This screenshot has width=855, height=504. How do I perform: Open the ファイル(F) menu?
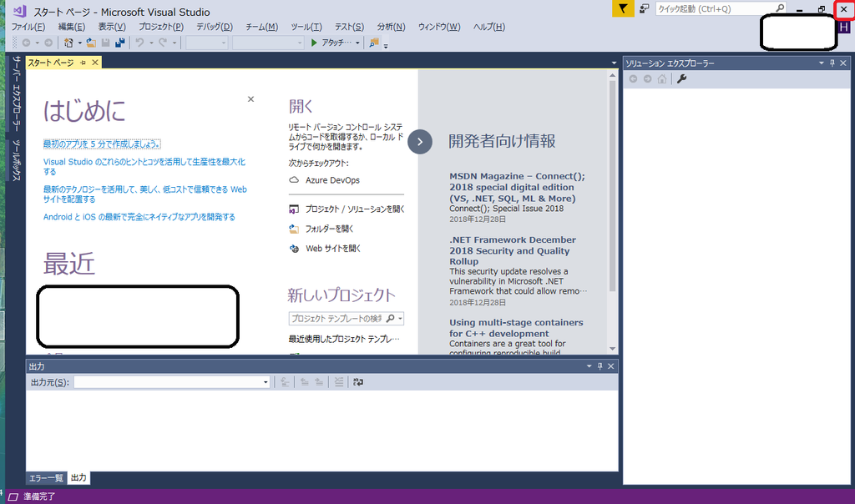pyautogui.click(x=28, y=27)
